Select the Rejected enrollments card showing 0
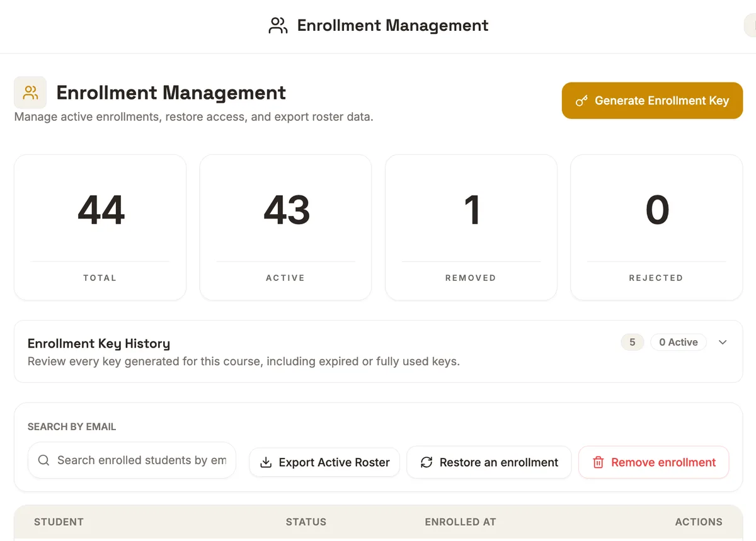The image size is (756, 541). (656, 227)
